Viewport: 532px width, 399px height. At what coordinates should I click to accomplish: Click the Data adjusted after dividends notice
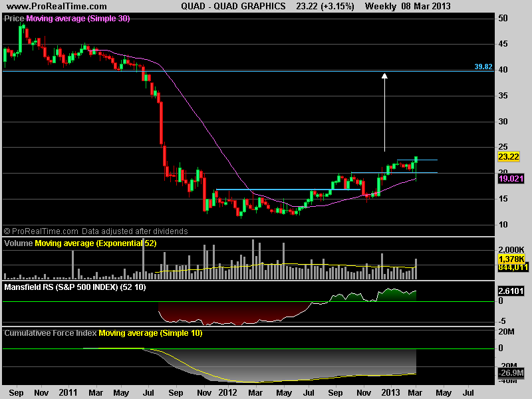(x=135, y=231)
